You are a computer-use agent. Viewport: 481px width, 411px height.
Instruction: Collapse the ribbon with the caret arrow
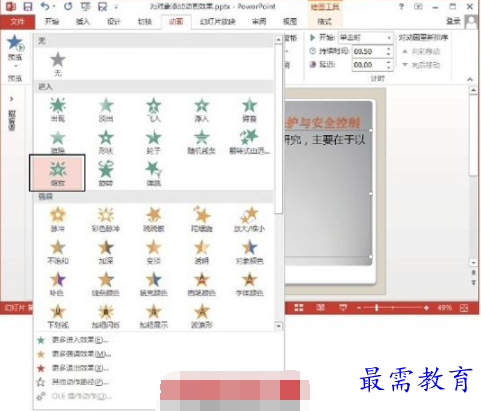coord(470,79)
